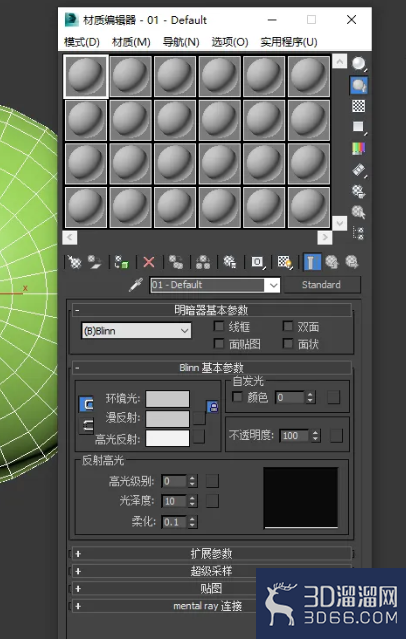Toggle the ambient-diffuse color lock button
The width and height of the screenshot is (406, 639).
coord(86,404)
